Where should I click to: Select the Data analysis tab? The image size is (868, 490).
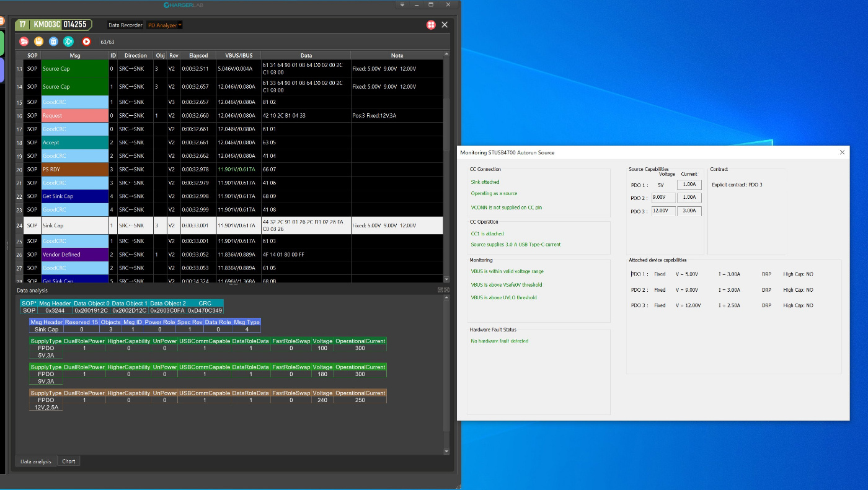(36, 461)
